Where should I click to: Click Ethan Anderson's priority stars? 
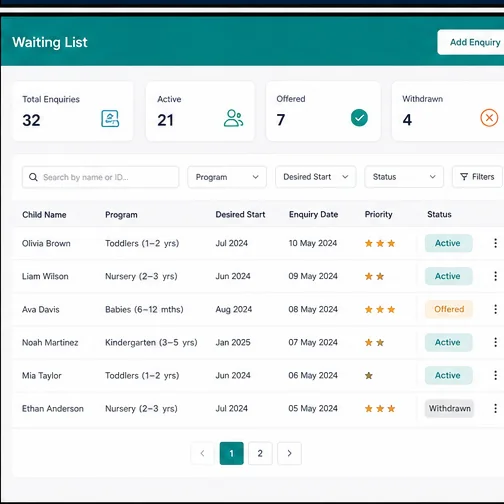click(380, 409)
